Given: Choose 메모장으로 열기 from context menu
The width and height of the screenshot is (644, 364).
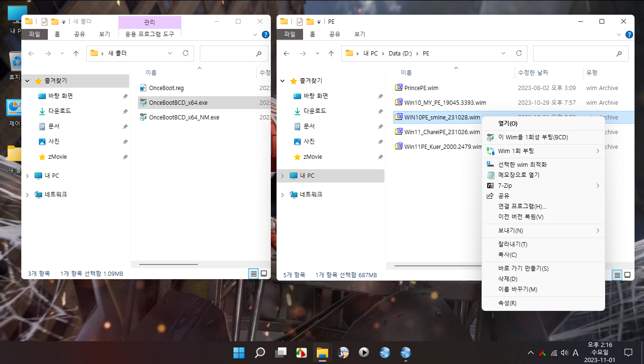Looking at the screenshot, I should pos(543,175).
